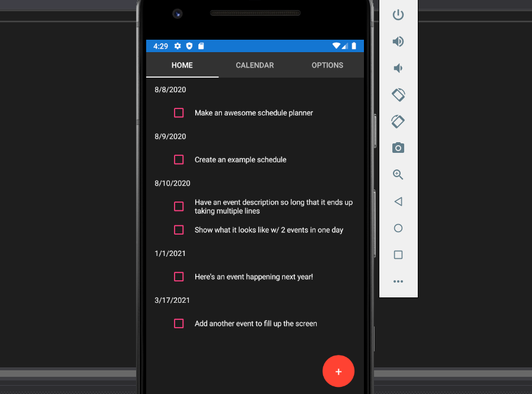532x394 pixels.
Task: Rotate the device right using the emulator toolbar
Action: (398, 121)
